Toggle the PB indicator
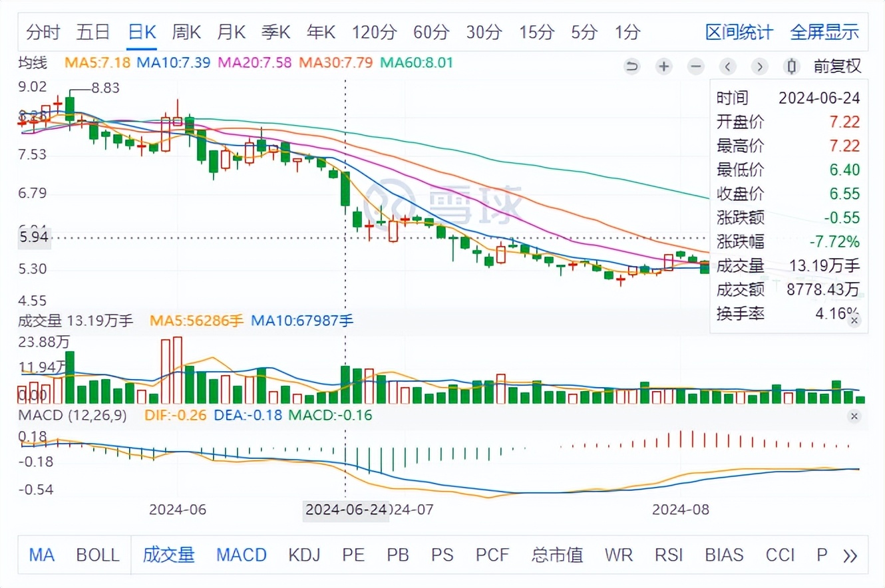The image size is (885, 588). [398, 555]
